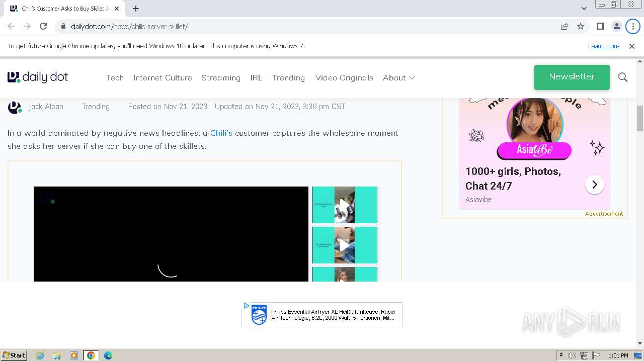Click the "1000+ girls, Photos, Chat 24/7" ad headline
The width and height of the screenshot is (644, 362).
click(513, 178)
